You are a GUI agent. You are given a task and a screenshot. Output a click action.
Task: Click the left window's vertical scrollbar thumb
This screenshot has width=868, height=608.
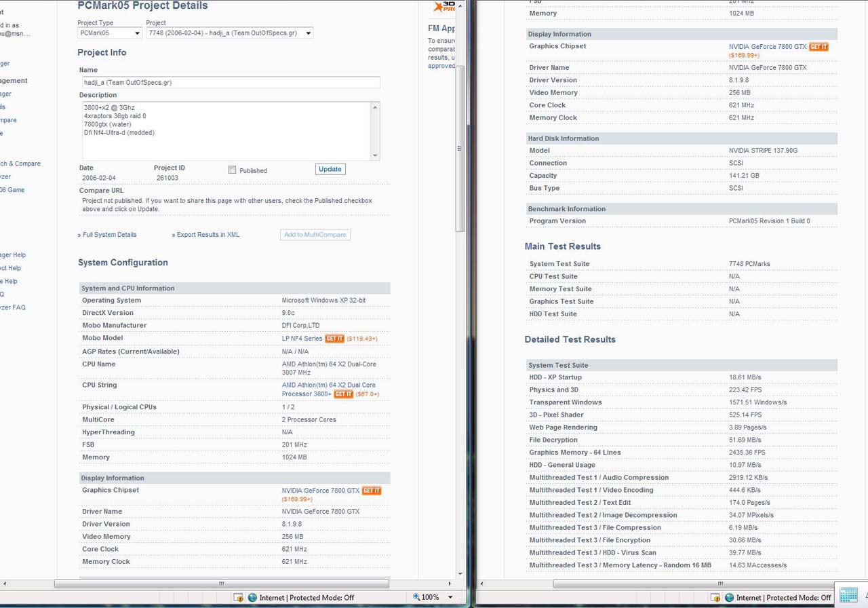tap(460, 149)
